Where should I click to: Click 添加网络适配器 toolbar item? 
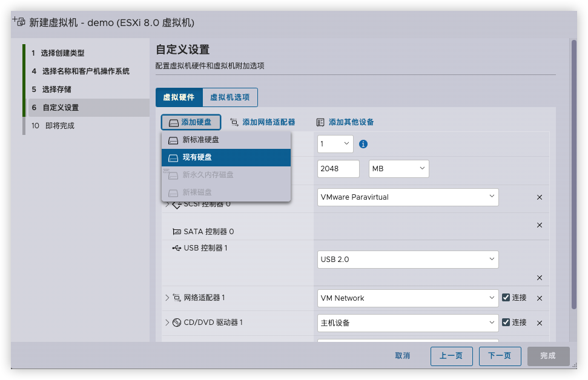[x=263, y=122]
